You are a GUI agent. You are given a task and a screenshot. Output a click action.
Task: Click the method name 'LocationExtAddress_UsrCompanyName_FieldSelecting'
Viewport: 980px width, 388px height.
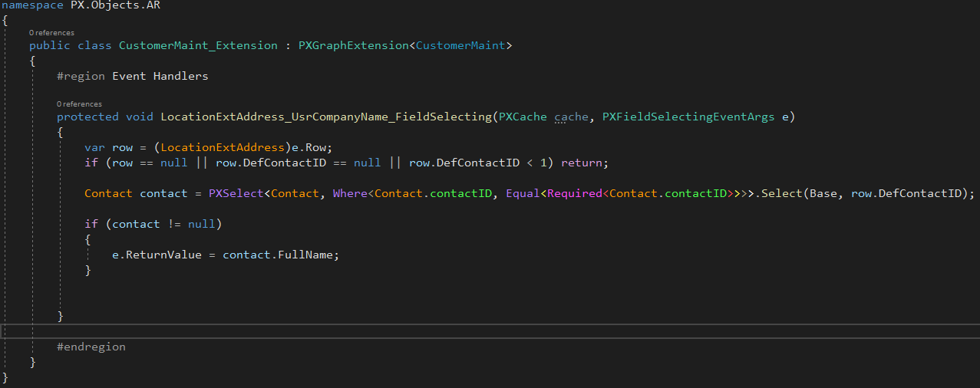(x=325, y=117)
